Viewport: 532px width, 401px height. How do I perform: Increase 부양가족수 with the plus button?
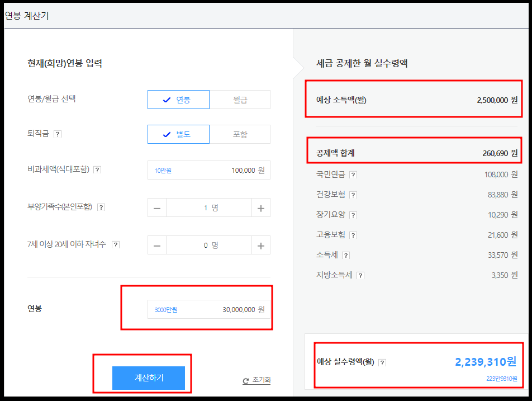pyautogui.click(x=260, y=207)
